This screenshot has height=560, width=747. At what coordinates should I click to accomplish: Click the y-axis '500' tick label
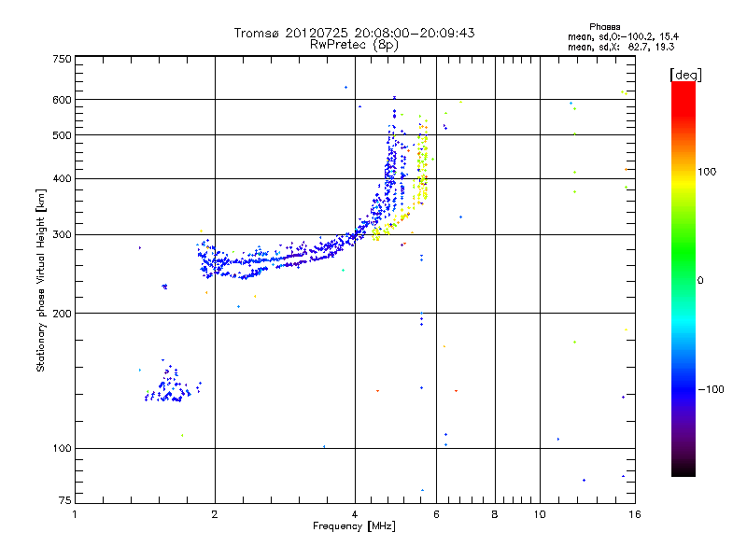[62, 135]
